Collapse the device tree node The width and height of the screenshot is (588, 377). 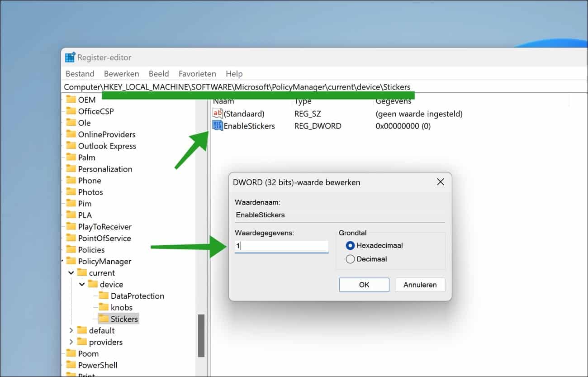coord(82,285)
